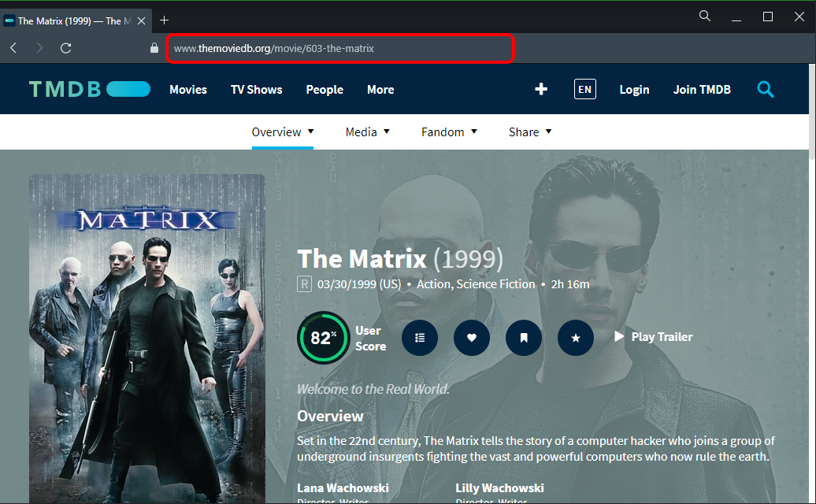Add The Matrix to watchlist with bookmark icon
Screen dimensions: 816x504
tap(524, 338)
